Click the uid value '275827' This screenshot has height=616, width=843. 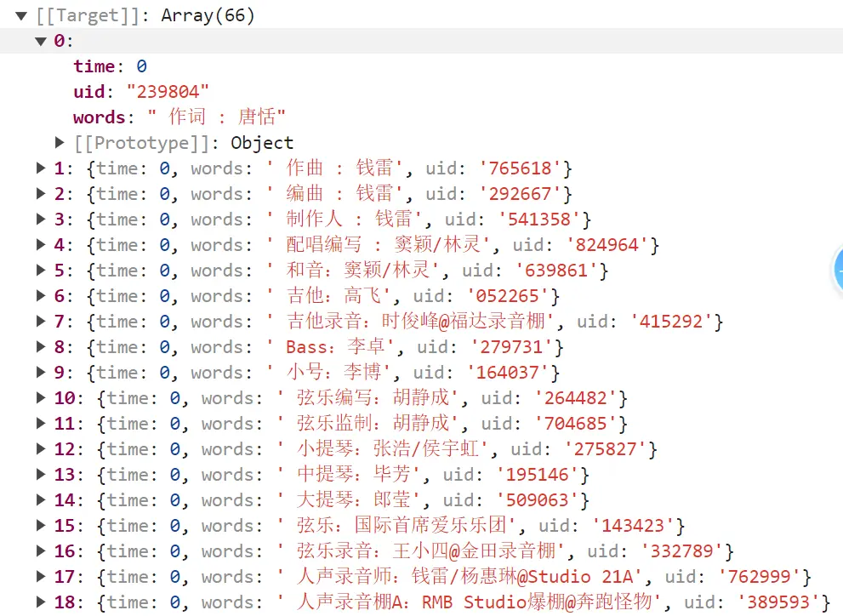pyautogui.click(x=606, y=449)
